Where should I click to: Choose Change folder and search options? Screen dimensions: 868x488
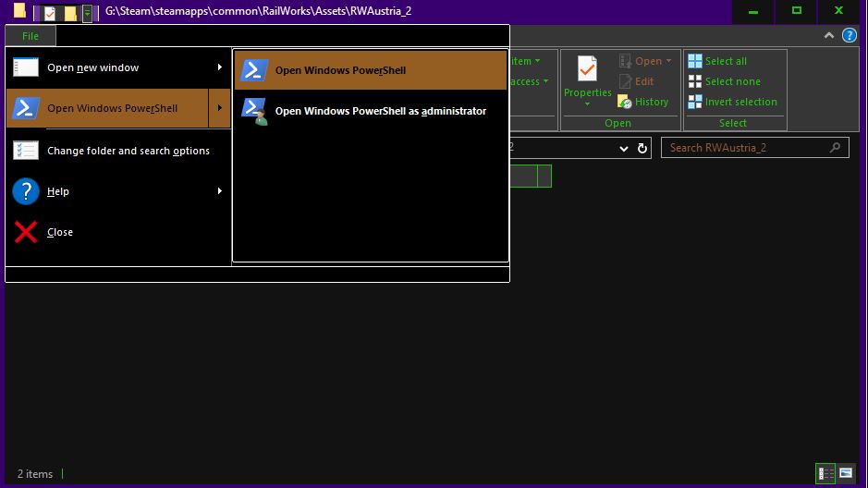118,151
